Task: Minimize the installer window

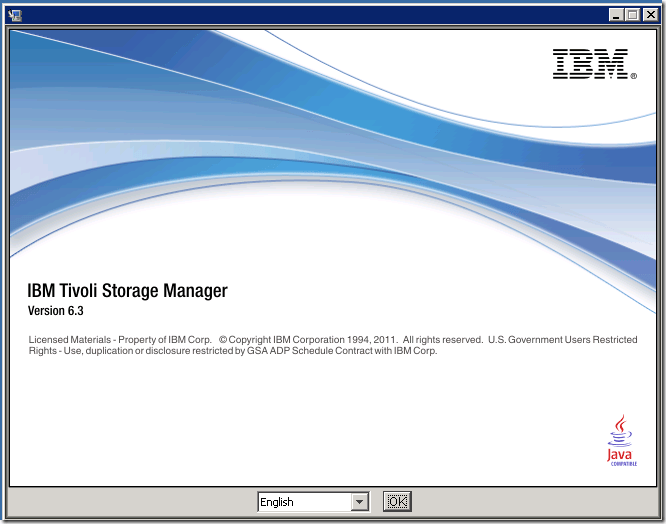Action: coord(614,15)
